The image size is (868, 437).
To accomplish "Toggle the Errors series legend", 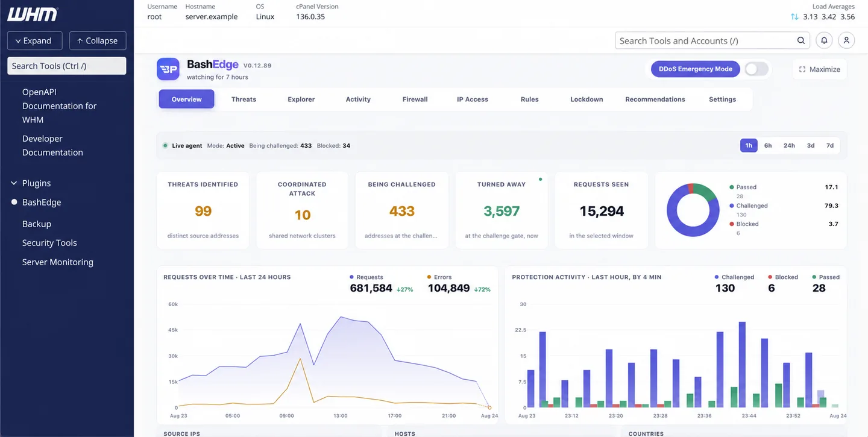I will [439, 277].
